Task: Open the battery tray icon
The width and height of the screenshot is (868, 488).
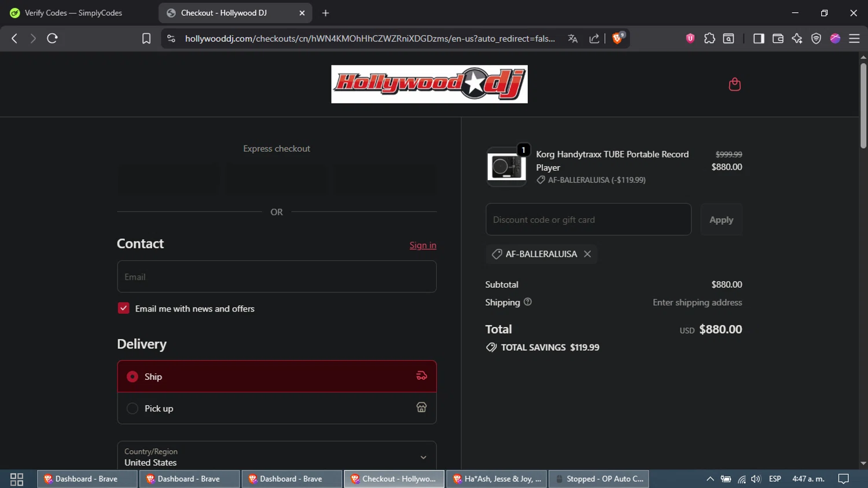Action: pos(726,479)
